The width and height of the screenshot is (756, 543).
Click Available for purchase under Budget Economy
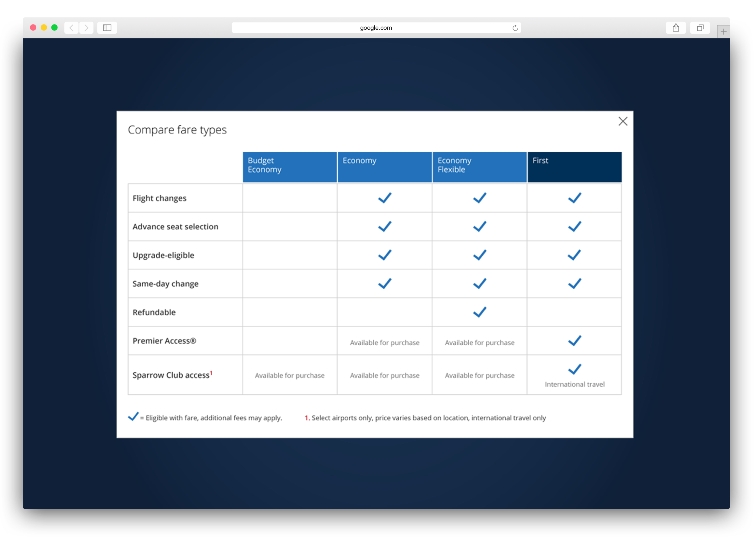pos(290,376)
